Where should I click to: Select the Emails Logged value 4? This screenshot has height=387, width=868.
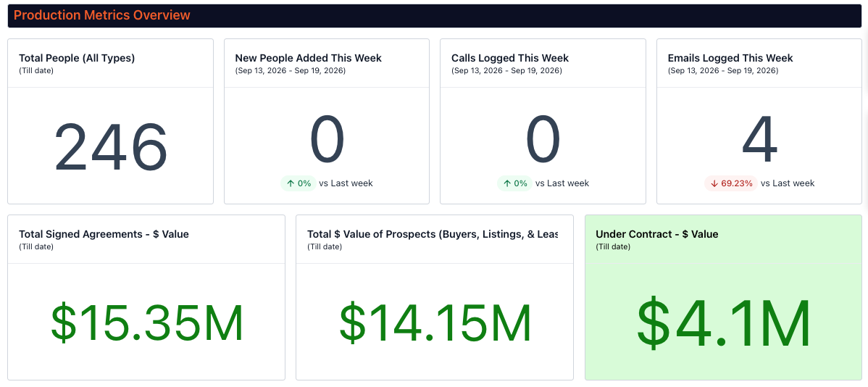pyautogui.click(x=759, y=140)
